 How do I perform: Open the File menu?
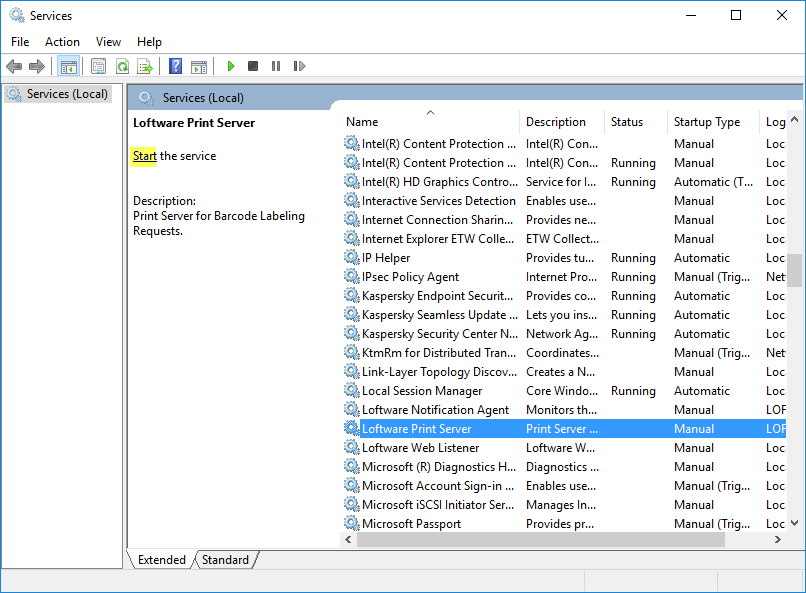click(20, 42)
